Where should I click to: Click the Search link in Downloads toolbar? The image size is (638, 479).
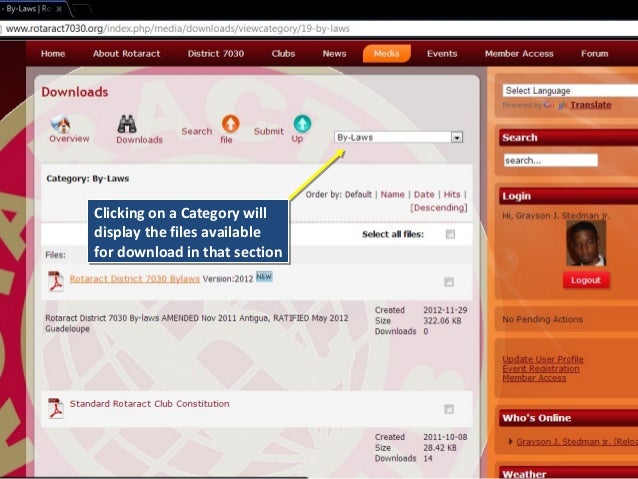point(197,131)
